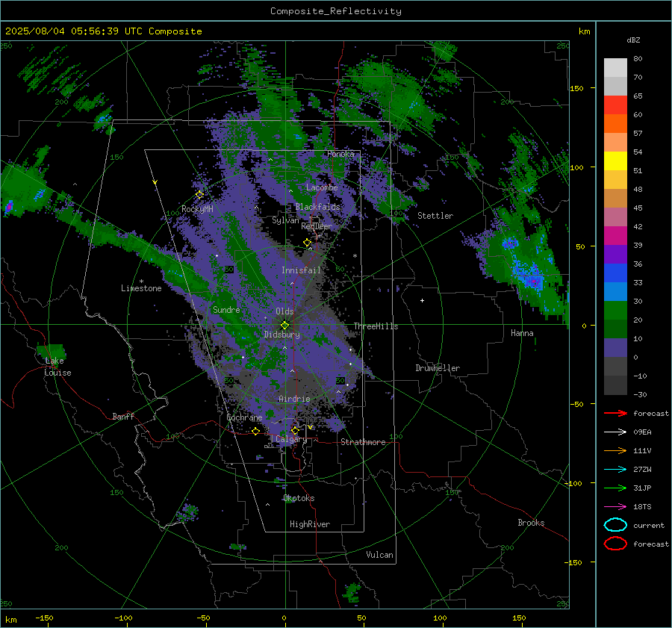This screenshot has width=672, height=628.
Task: Click the 10 dBZ slate-blue color swatch
Action: pos(615,348)
